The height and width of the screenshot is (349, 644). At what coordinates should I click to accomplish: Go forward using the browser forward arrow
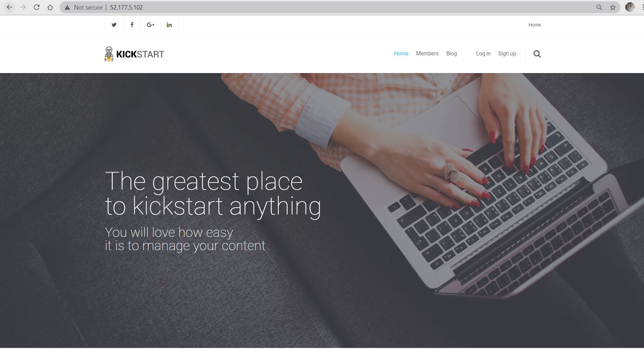tap(23, 7)
